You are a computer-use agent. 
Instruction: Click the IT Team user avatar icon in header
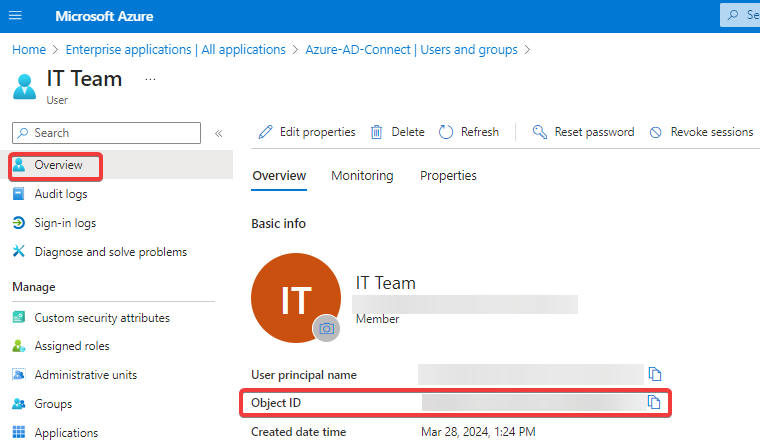click(x=24, y=87)
